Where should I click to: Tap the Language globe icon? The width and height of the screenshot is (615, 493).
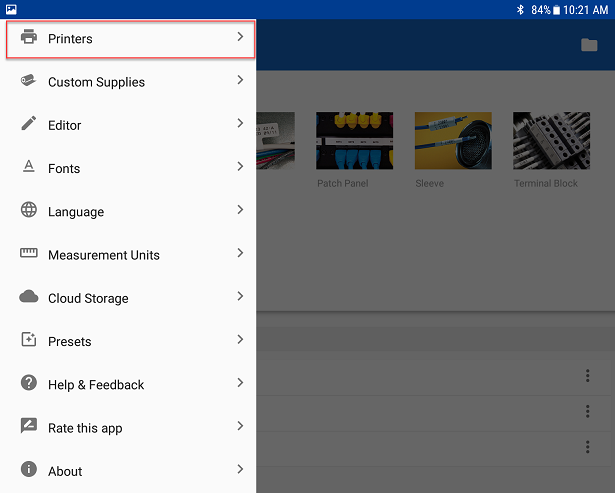(x=28, y=211)
